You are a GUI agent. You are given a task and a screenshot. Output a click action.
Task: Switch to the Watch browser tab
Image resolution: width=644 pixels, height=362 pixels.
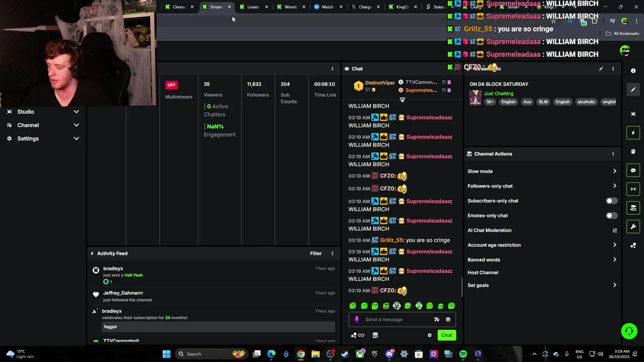click(x=327, y=7)
